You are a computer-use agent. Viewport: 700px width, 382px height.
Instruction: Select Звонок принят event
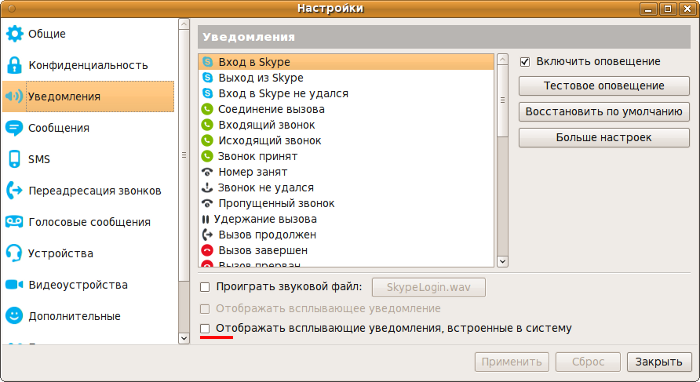point(346,156)
